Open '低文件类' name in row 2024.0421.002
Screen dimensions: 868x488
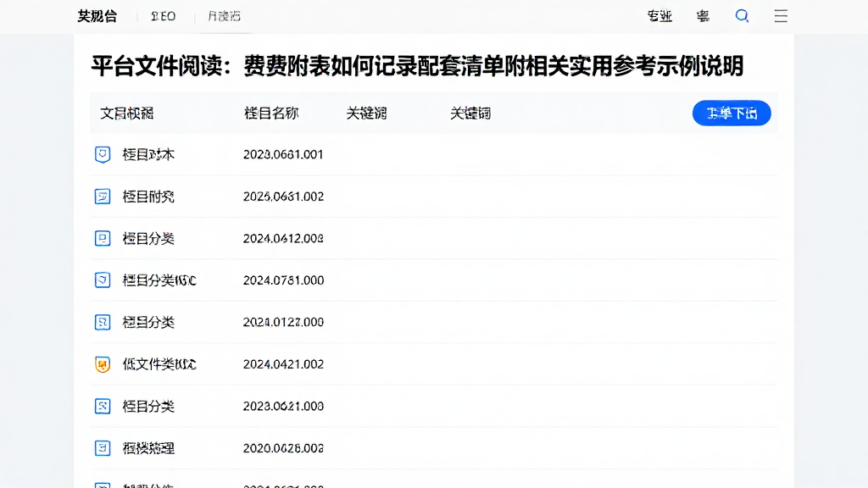tap(159, 364)
